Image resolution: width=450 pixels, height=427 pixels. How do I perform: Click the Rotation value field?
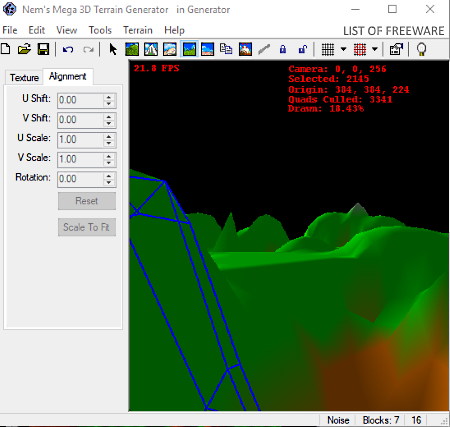80,179
